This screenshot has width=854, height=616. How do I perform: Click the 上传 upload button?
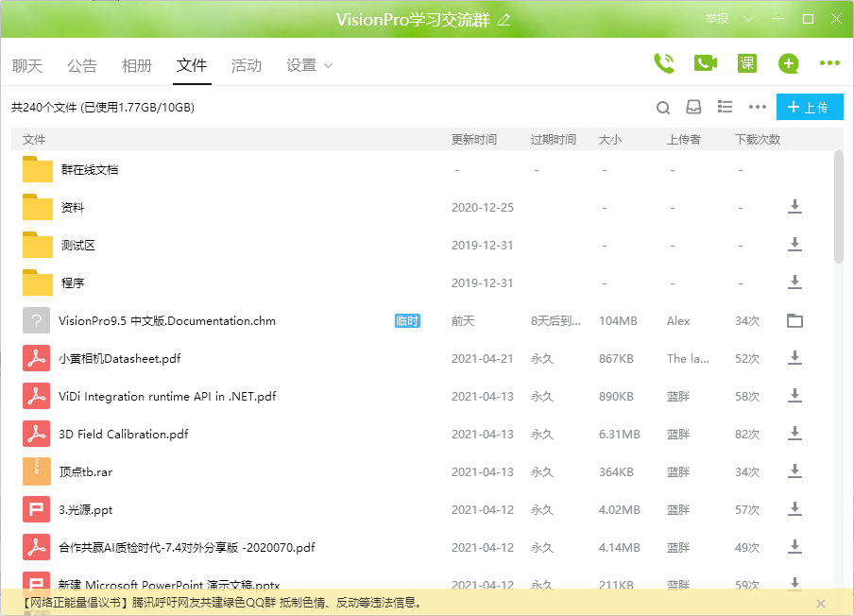point(810,108)
